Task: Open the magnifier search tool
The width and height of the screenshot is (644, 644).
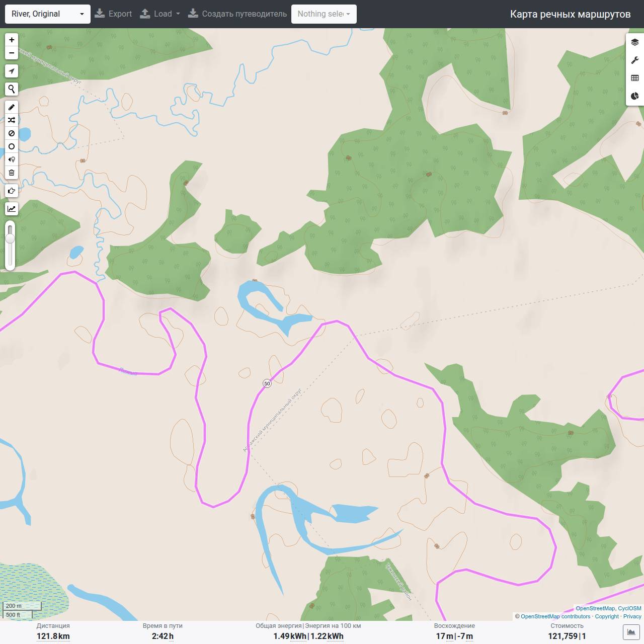Action: point(12,89)
